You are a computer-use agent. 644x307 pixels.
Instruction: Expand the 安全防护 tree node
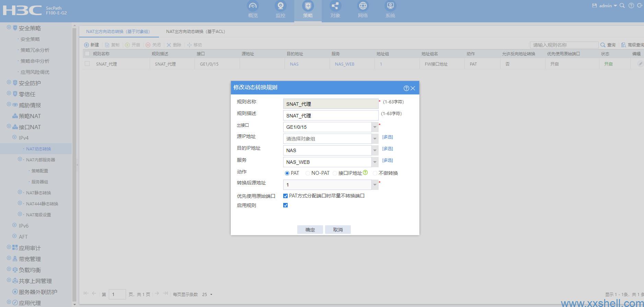click(x=9, y=82)
